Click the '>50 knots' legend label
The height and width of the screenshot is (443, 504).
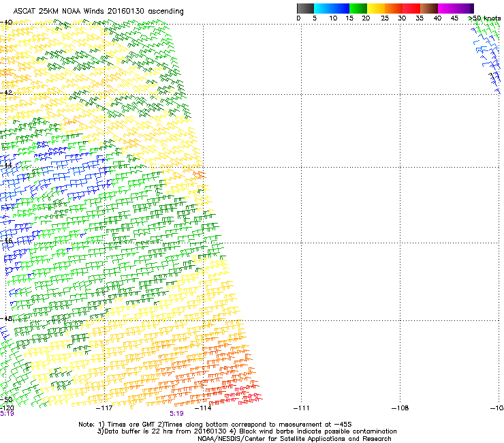(x=484, y=18)
